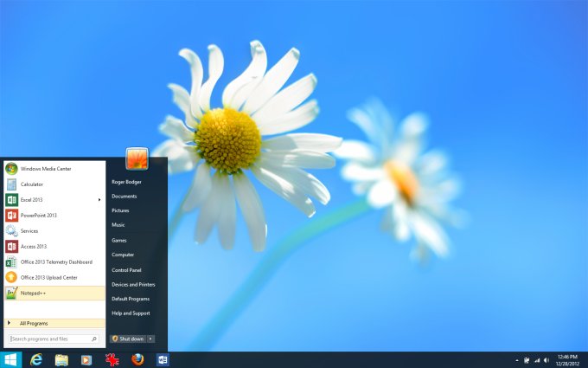Click the search magnifier icon
The image size is (588, 368).
coord(93,339)
